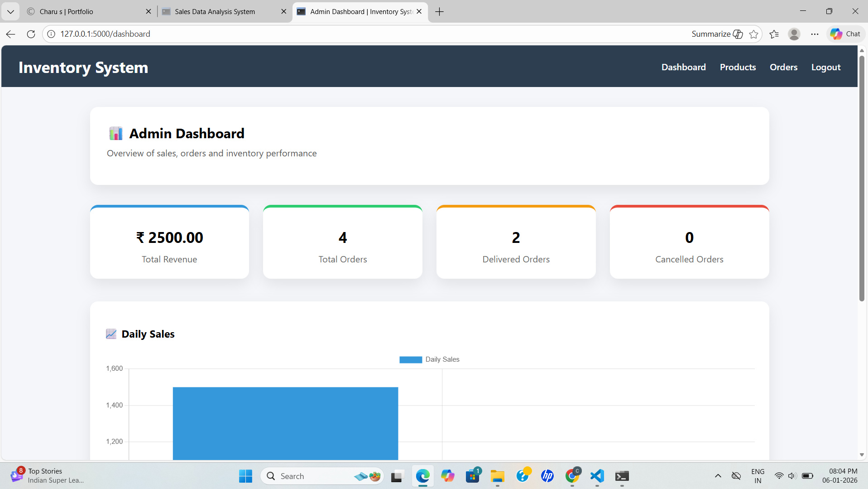Click the taskbar Search box
This screenshot has width=868, height=489.
pos(322,476)
